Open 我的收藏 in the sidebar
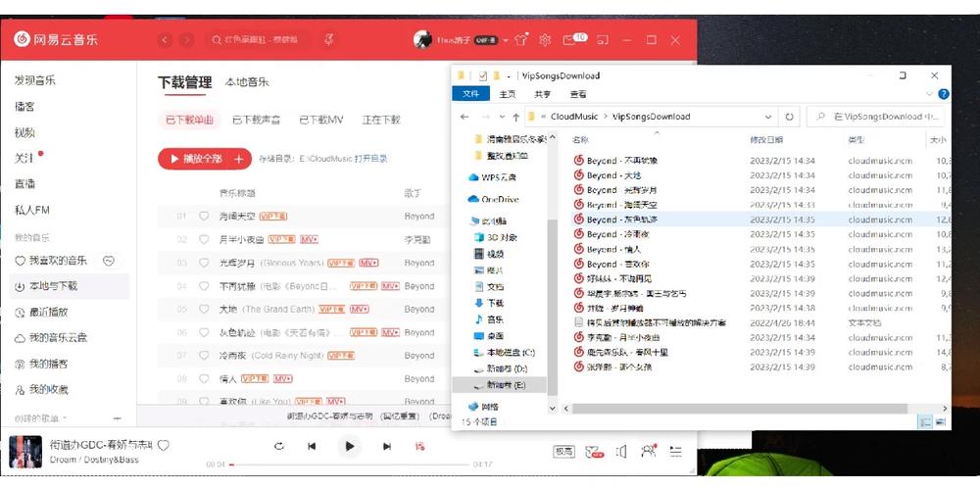Image resolution: width=980 pixels, height=490 pixels. 41,389
